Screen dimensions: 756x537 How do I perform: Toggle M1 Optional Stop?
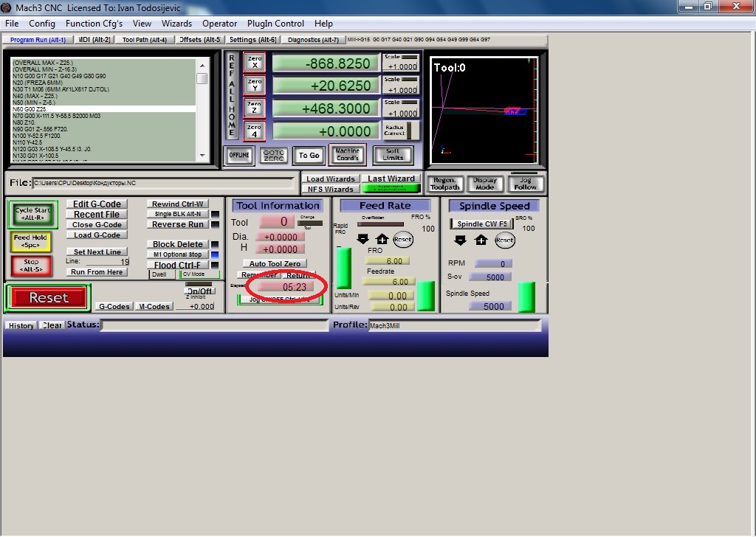click(x=178, y=254)
